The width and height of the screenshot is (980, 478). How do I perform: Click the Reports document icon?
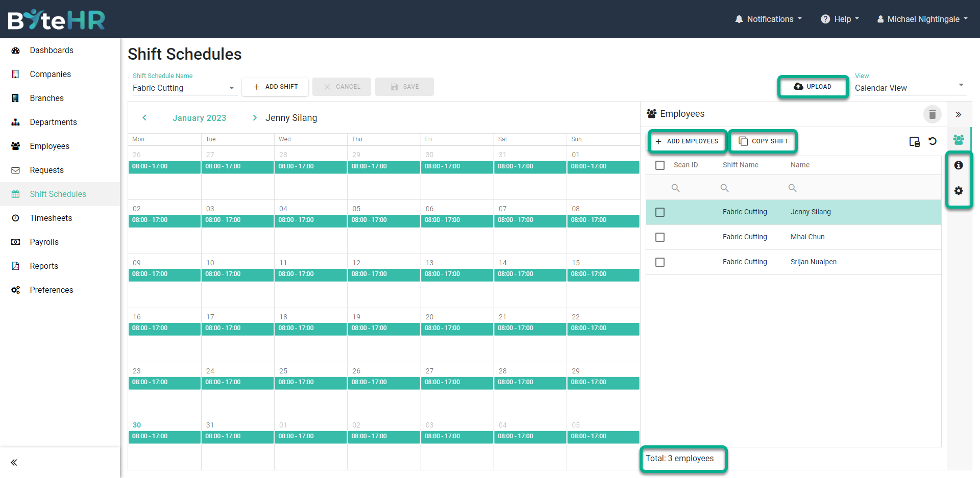click(x=15, y=266)
